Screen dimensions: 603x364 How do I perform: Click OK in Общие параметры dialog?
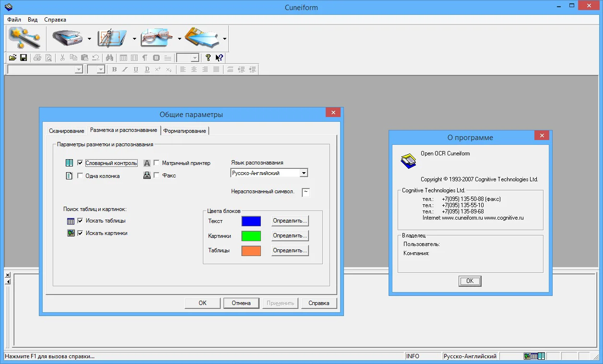[x=202, y=303]
